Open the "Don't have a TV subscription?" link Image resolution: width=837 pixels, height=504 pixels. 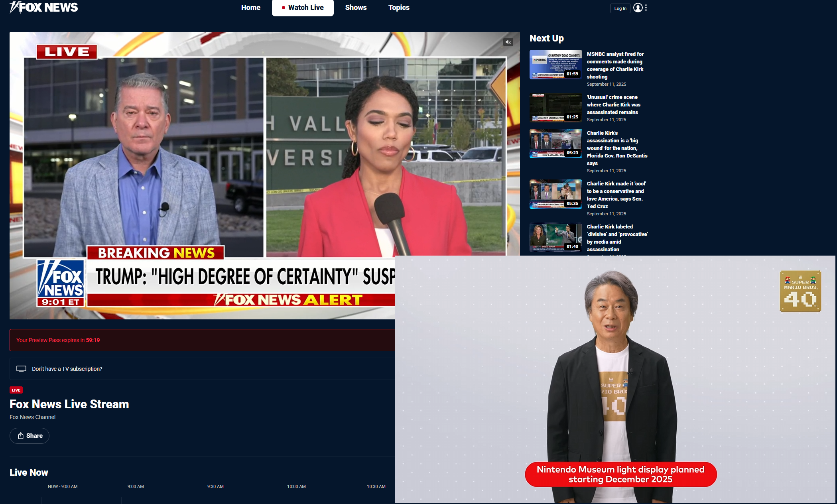pos(67,369)
